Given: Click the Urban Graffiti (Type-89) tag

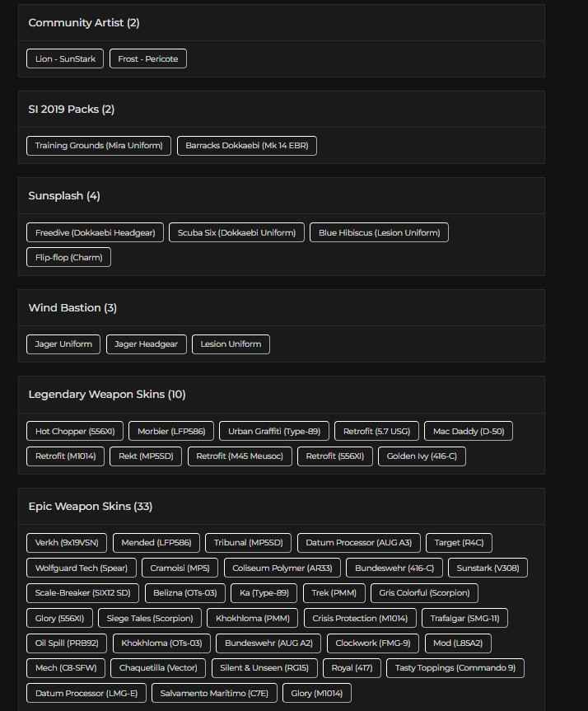Looking at the screenshot, I should tap(274, 431).
